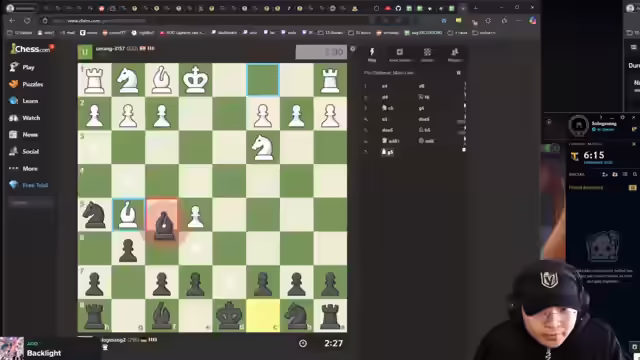Click the opponent's clock above the board
Viewport: 640px width, 360px height.
[321, 52]
